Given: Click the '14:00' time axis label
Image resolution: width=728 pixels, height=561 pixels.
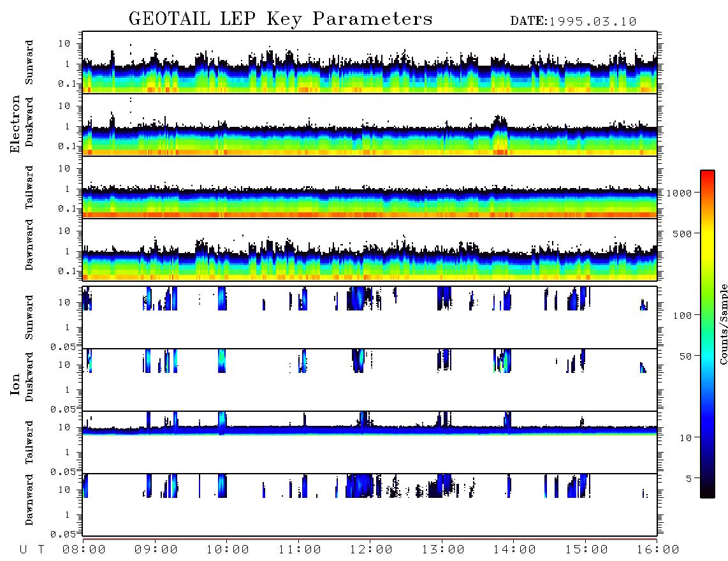Looking at the screenshot, I should (x=514, y=550).
